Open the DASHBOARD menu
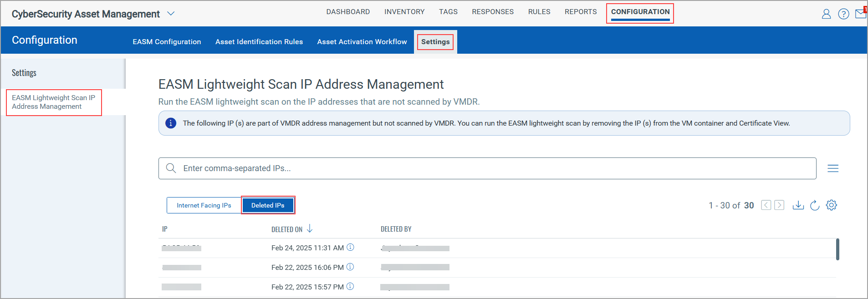Viewport: 868px width, 299px height. pos(348,12)
